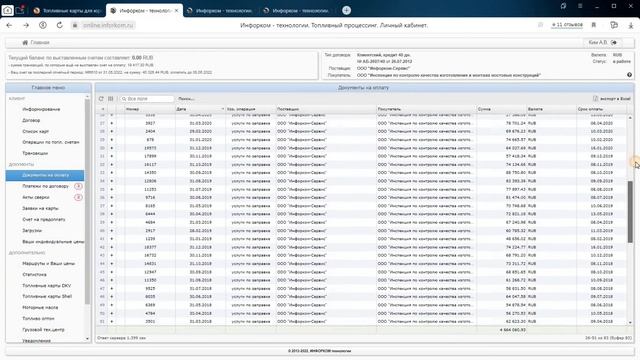
Task: Open Топливные карты DKV menu item
Action: click(x=47, y=286)
